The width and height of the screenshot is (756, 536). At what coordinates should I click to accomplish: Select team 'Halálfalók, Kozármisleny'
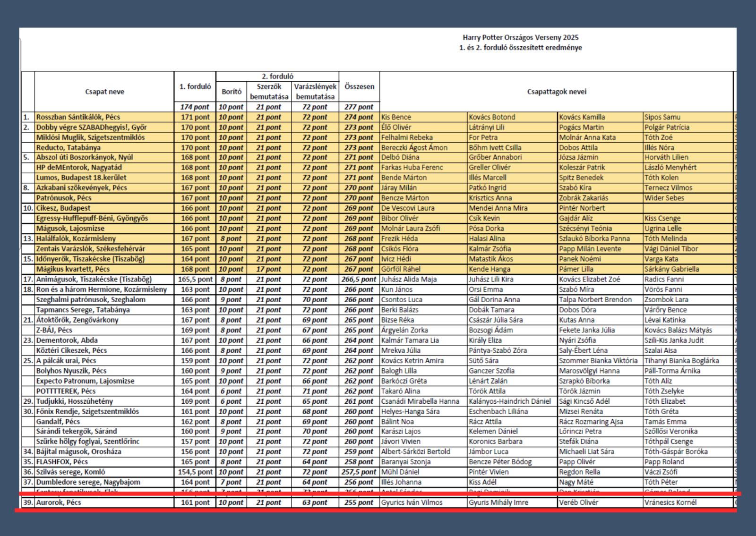[76, 238]
